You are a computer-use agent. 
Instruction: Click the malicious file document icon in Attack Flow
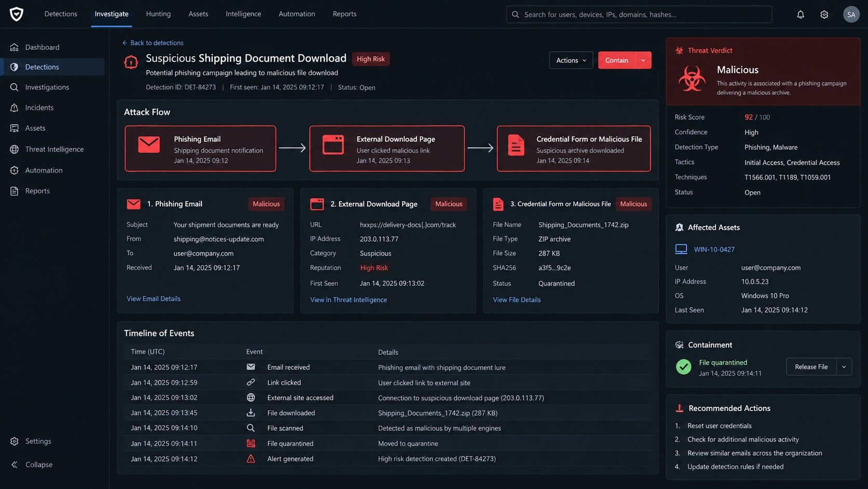click(516, 145)
